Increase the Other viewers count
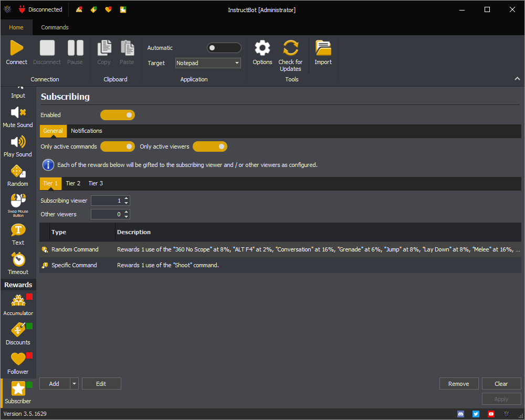 pyautogui.click(x=126, y=212)
